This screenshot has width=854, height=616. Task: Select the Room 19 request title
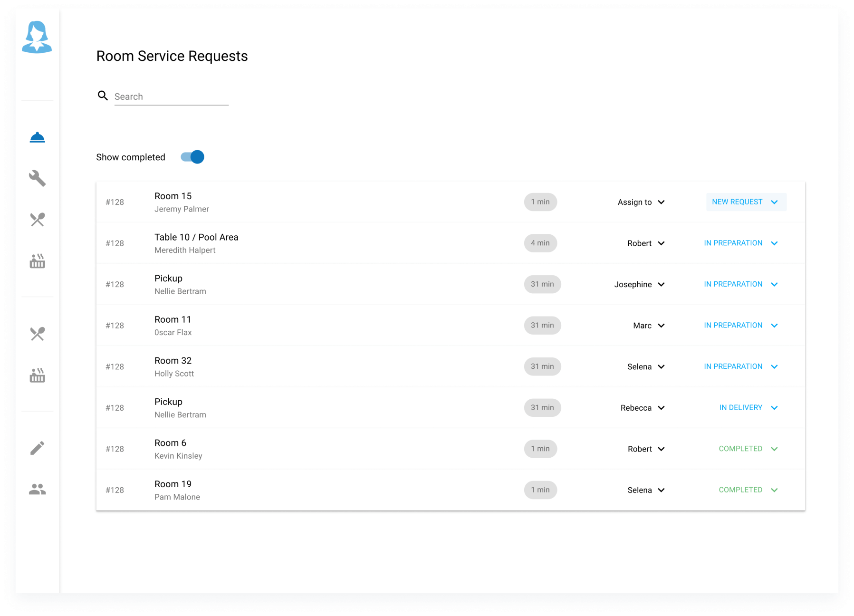point(173,484)
